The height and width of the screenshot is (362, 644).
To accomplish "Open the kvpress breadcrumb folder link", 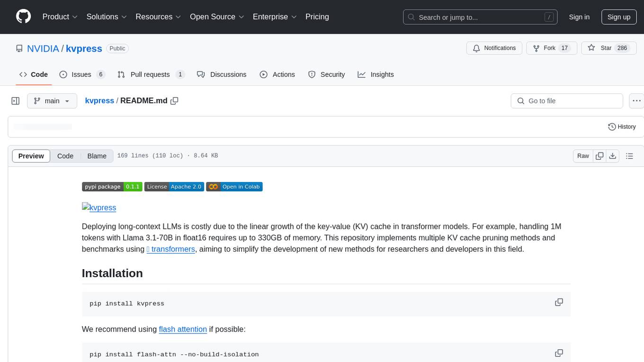I will 99,101.
